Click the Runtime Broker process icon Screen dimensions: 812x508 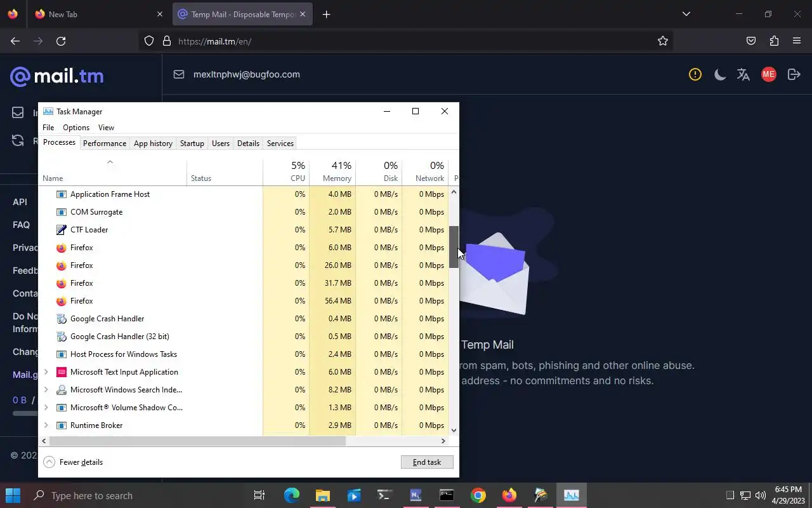62,425
